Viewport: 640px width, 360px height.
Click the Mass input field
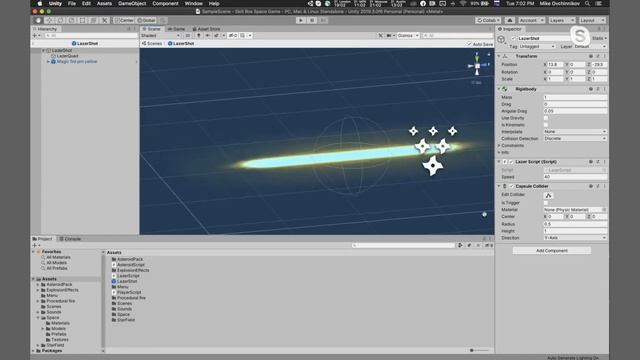click(575, 98)
